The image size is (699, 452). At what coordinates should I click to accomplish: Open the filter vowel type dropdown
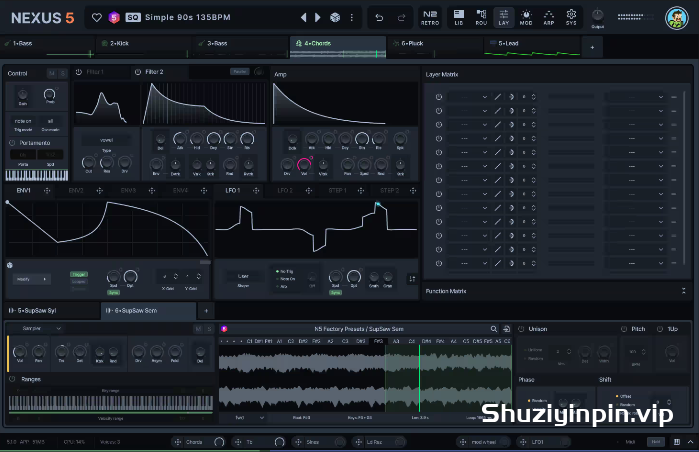(106, 140)
